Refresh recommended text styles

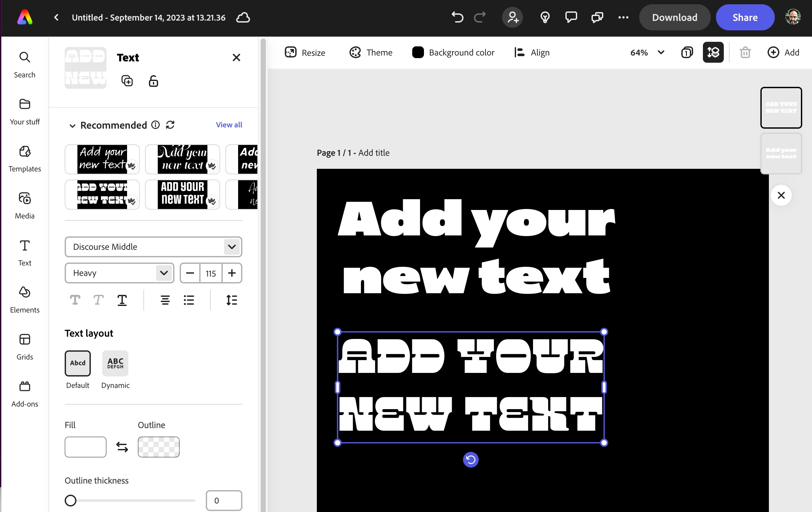(x=170, y=125)
